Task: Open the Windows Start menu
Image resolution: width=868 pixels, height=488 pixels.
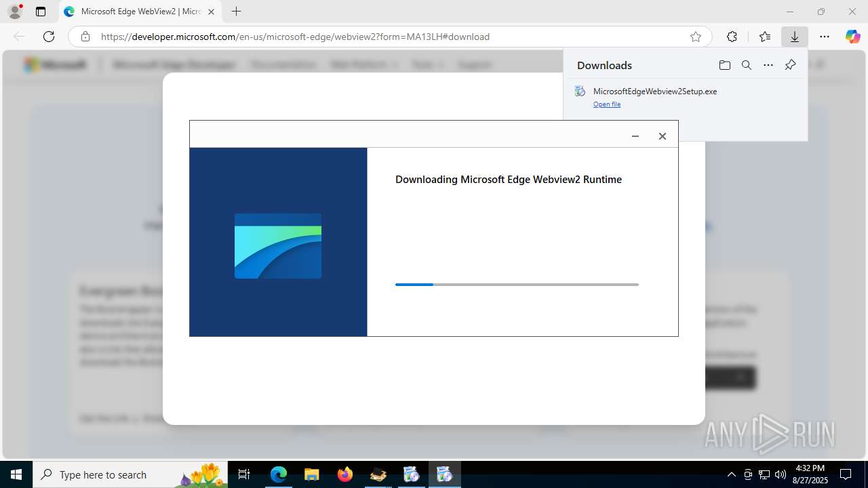Action: pyautogui.click(x=16, y=474)
